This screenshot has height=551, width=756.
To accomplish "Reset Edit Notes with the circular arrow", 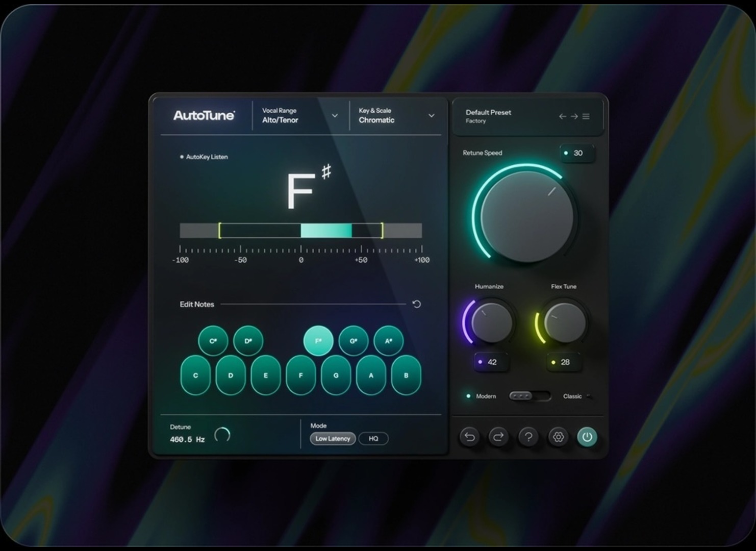I will coord(416,304).
